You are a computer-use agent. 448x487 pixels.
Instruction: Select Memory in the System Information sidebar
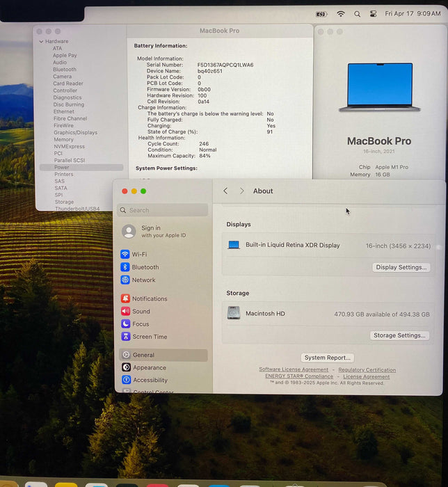pos(63,139)
